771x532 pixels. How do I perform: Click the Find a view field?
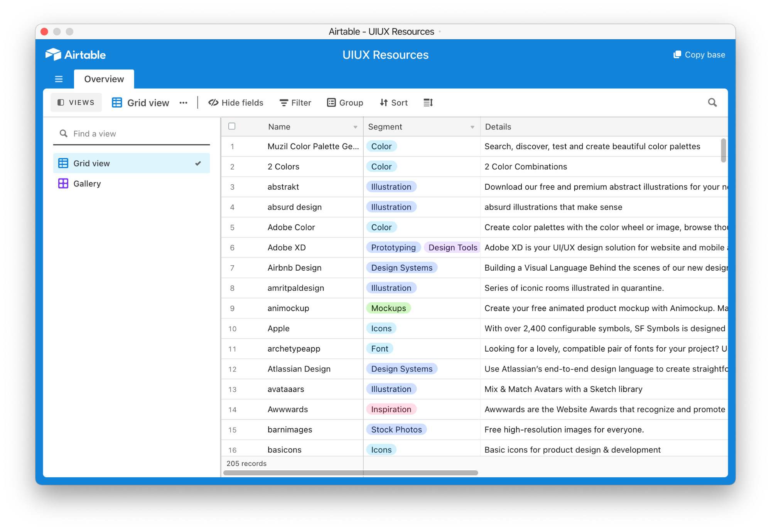[132, 134]
